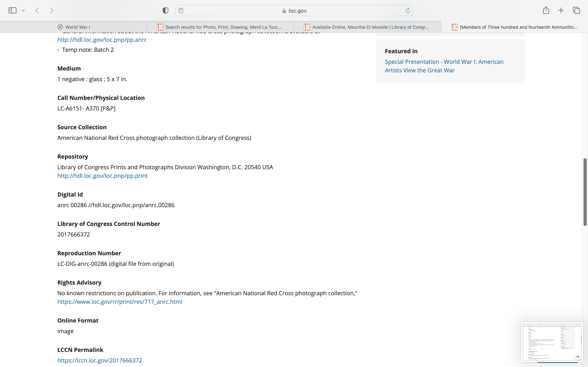Open a new tab with plus icon
Image resolution: width=588 pixels, height=367 pixels.
(561, 10)
